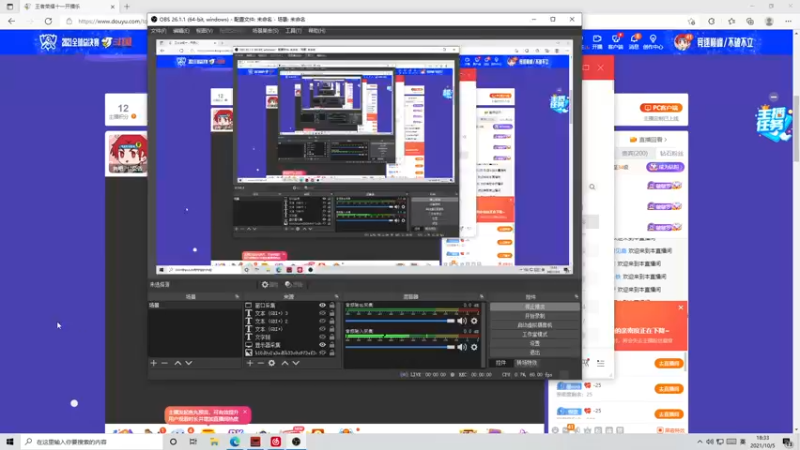Open the 客户端 icon in Douyu header
This screenshot has width=800, height=450.
tap(616, 42)
